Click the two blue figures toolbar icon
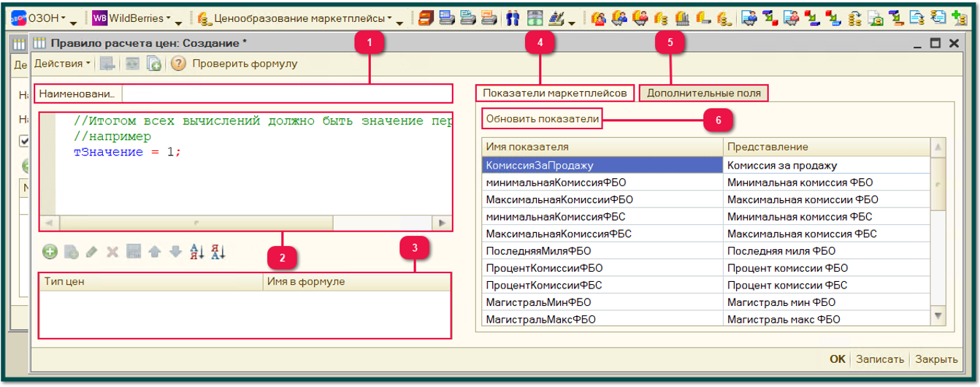980x387 pixels. click(x=513, y=17)
